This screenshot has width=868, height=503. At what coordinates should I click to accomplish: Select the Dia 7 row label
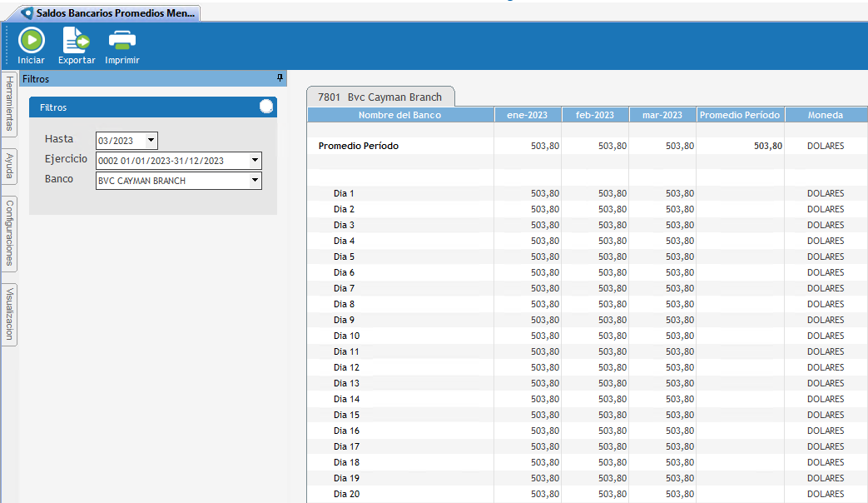point(344,288)
